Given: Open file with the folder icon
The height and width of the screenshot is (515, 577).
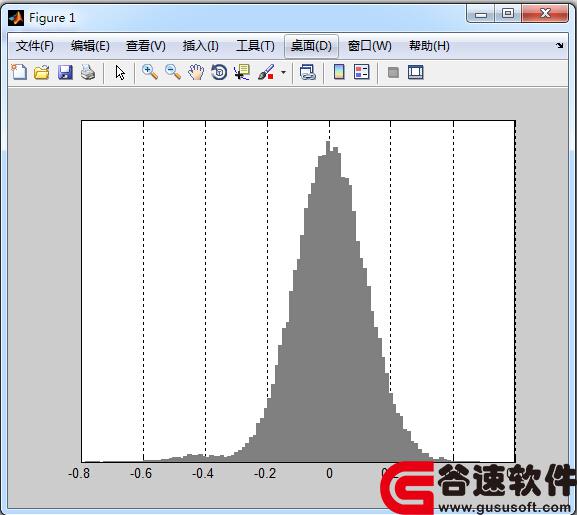Looking at the screenshot, I should click(42, 72).
